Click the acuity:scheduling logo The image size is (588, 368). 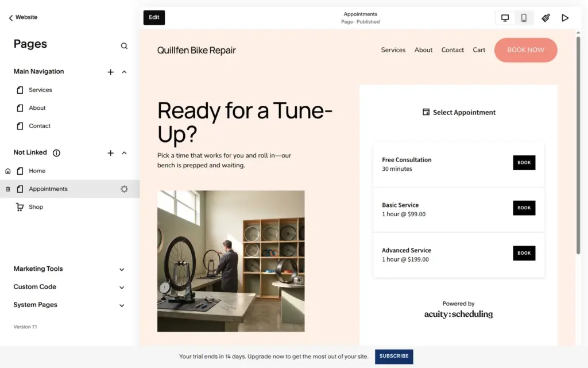458,314
